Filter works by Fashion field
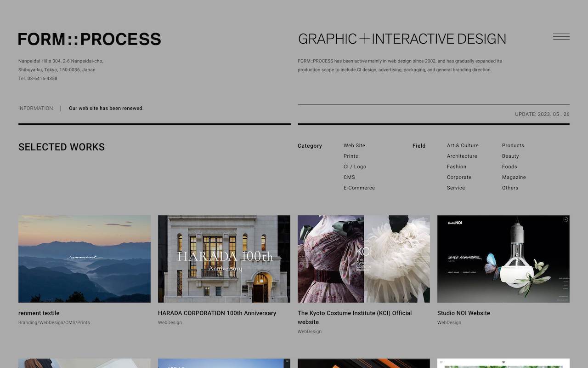 coord(456,167)
